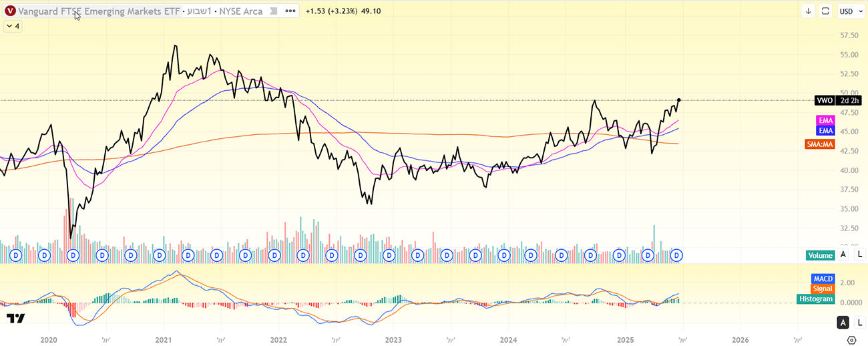The height and width of the screenshot is (346, 868).
Task: Click the 2024 label on the time axis
Action: pos(508,340)
